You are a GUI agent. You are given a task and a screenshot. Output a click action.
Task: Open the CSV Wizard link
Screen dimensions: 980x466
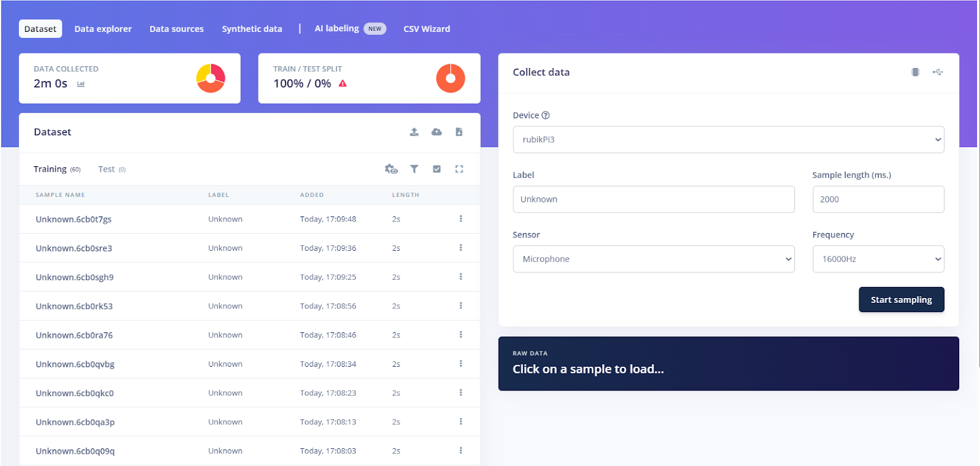426,29
